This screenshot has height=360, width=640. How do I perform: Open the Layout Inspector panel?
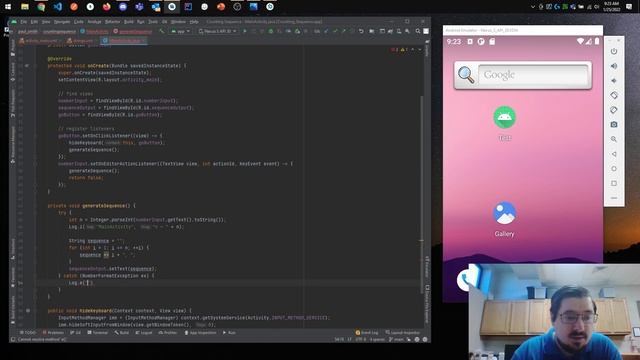point(402,333)
